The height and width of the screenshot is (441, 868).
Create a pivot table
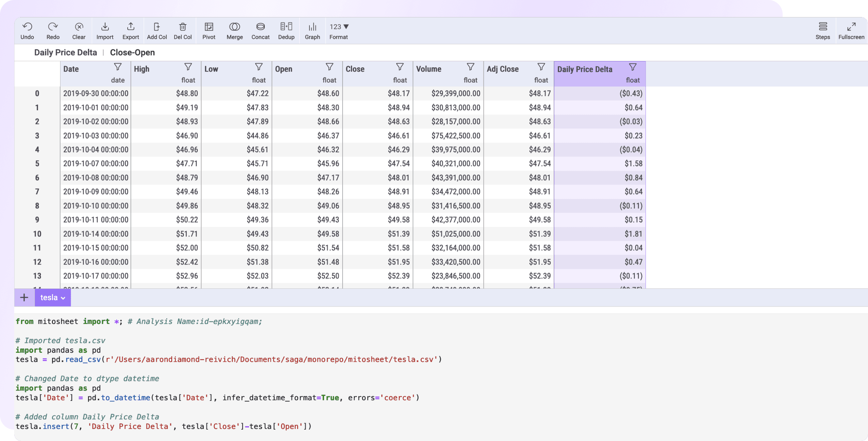pos(208,30)
